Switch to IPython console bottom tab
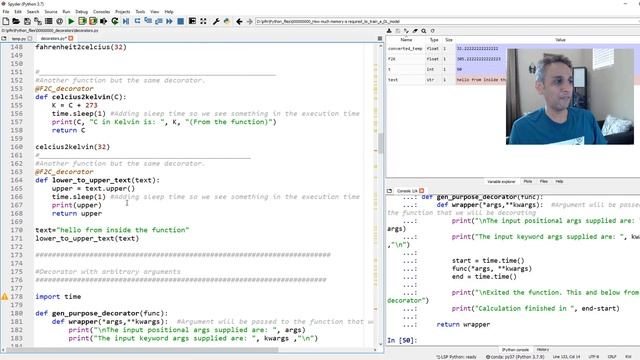640x360 pixels. [x=515, y=350]
